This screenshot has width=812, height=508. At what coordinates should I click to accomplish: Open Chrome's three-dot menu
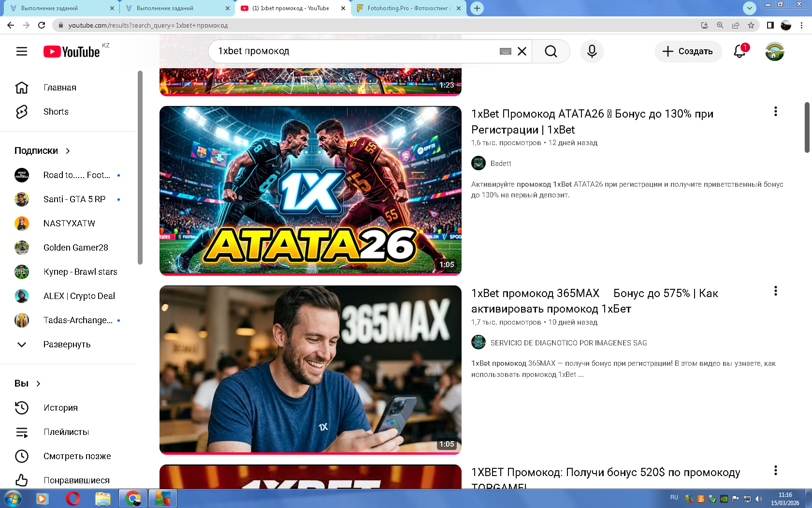(x=802, y=25)
